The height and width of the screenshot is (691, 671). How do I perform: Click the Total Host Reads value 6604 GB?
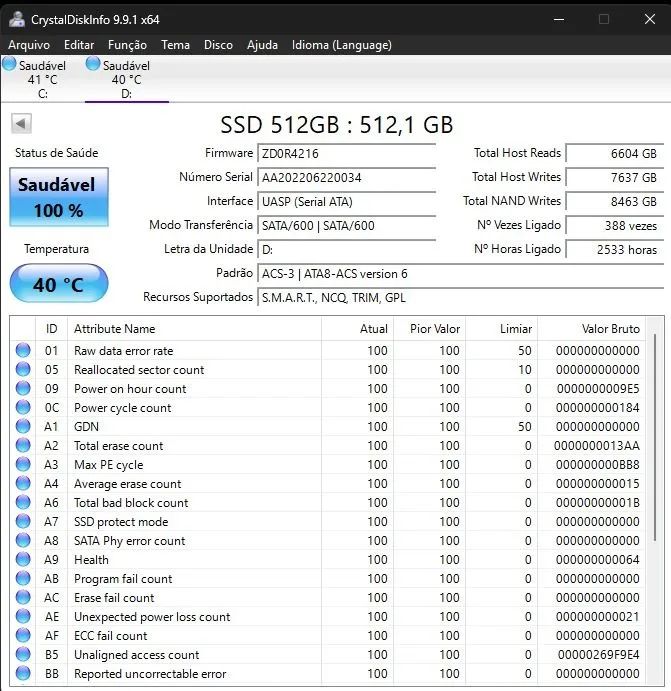point(615,153)
